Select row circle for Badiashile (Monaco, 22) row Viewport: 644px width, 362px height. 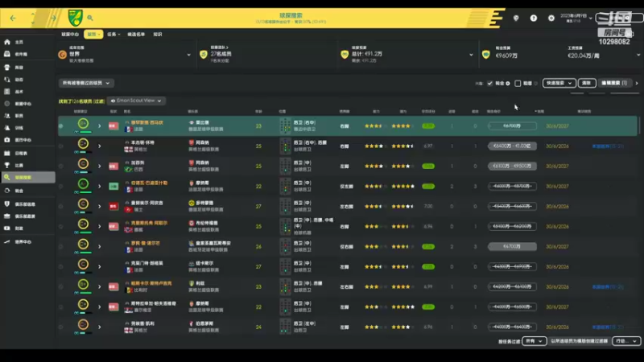click(61, 187)
